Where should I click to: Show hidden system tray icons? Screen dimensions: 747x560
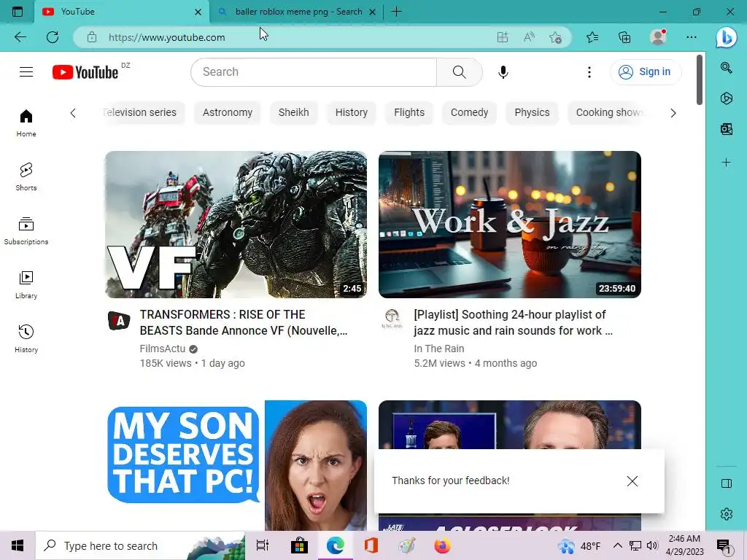(617, 545)
